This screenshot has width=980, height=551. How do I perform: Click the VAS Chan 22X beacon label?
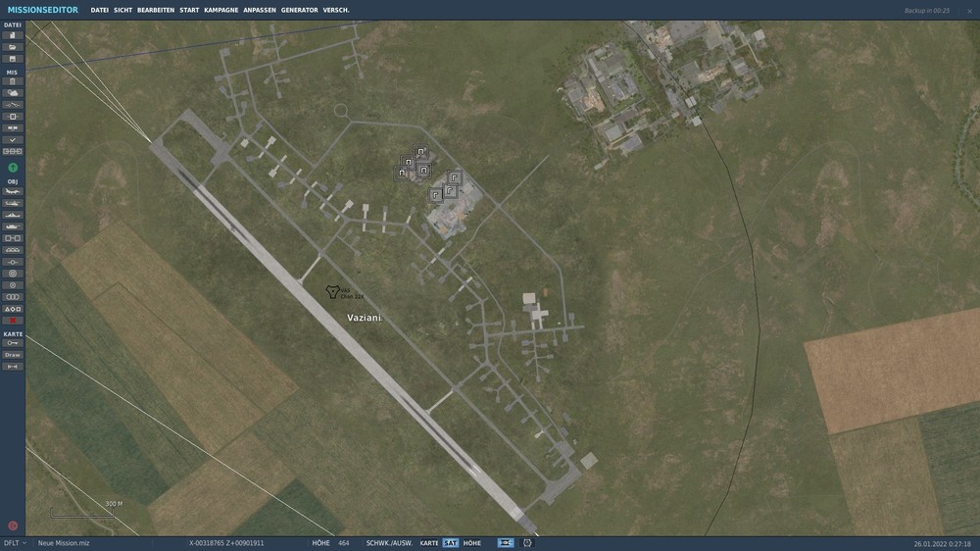click(x=352, y=293)
